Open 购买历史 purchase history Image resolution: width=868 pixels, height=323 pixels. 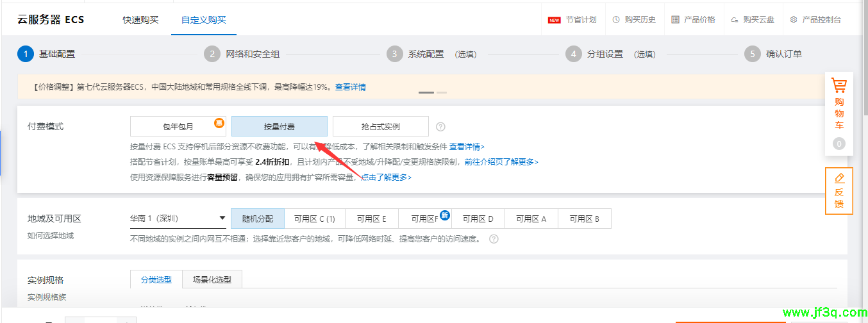(634, 20)
